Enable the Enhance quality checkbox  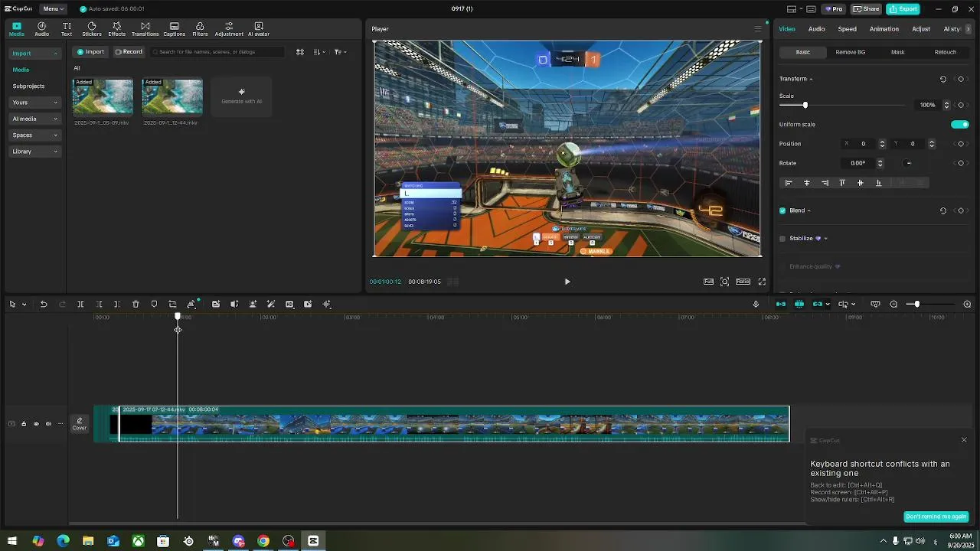(782, 266)
